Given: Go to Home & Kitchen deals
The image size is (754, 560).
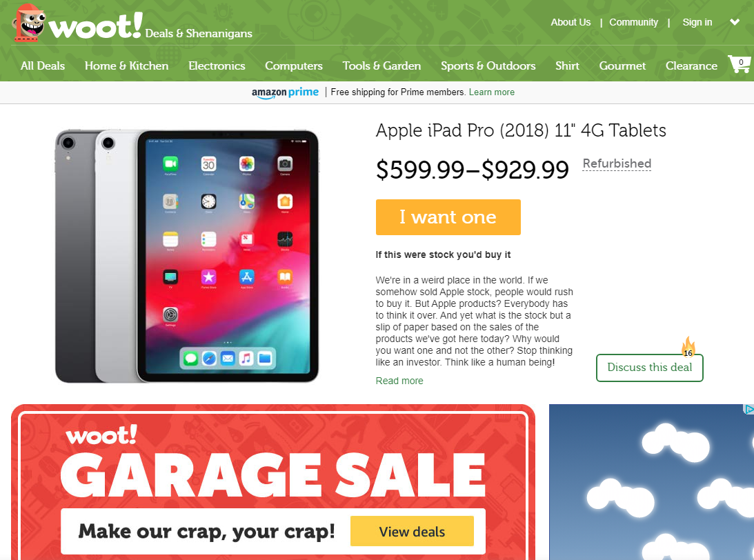Looking at the screenshot, I should pos(126,66).
